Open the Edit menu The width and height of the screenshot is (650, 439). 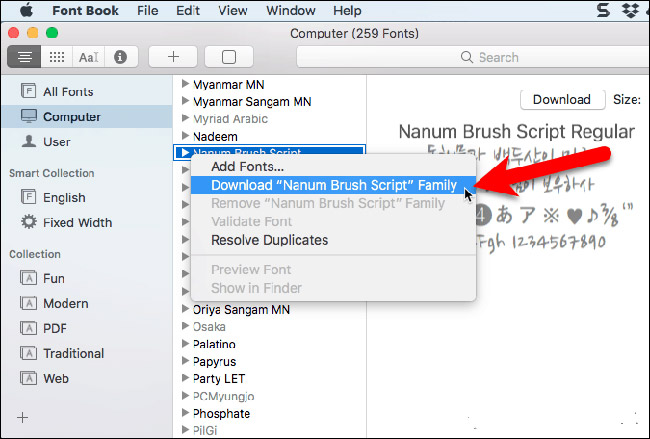[x=188, y=10]
